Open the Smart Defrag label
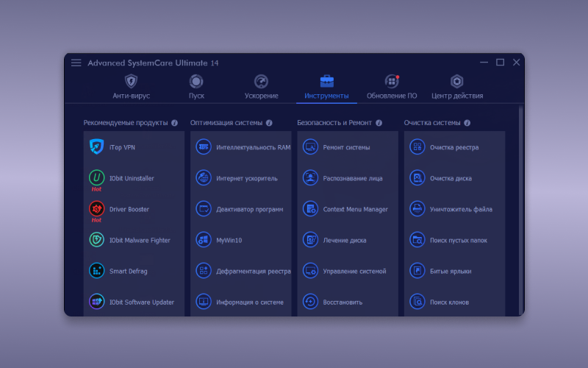Screen dimensions: 588x368 click(x=128, y=271)
